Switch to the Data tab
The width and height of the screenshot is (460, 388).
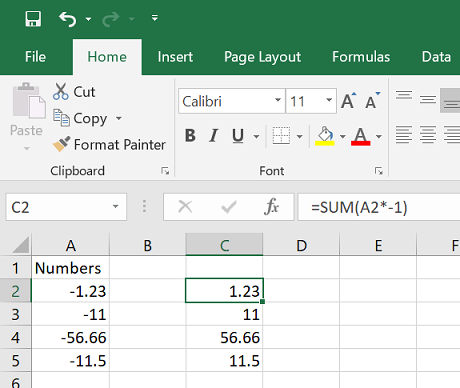[436, 57]
